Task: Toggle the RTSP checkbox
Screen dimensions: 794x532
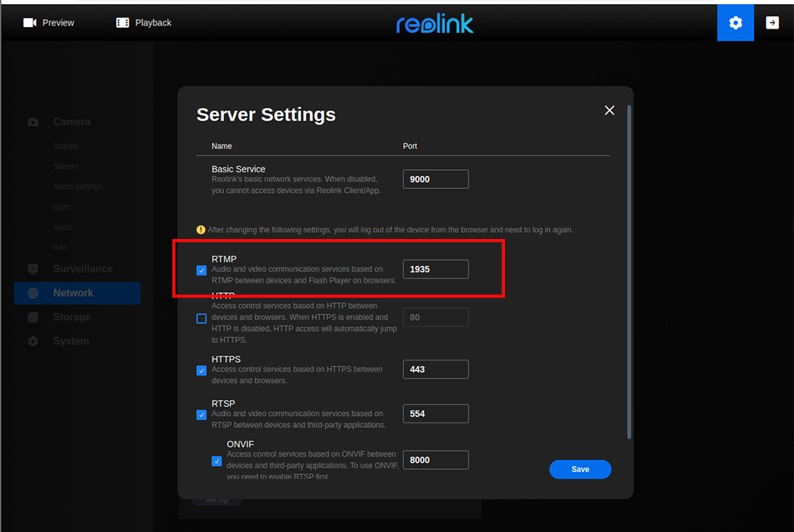Action: pos(202,414)
